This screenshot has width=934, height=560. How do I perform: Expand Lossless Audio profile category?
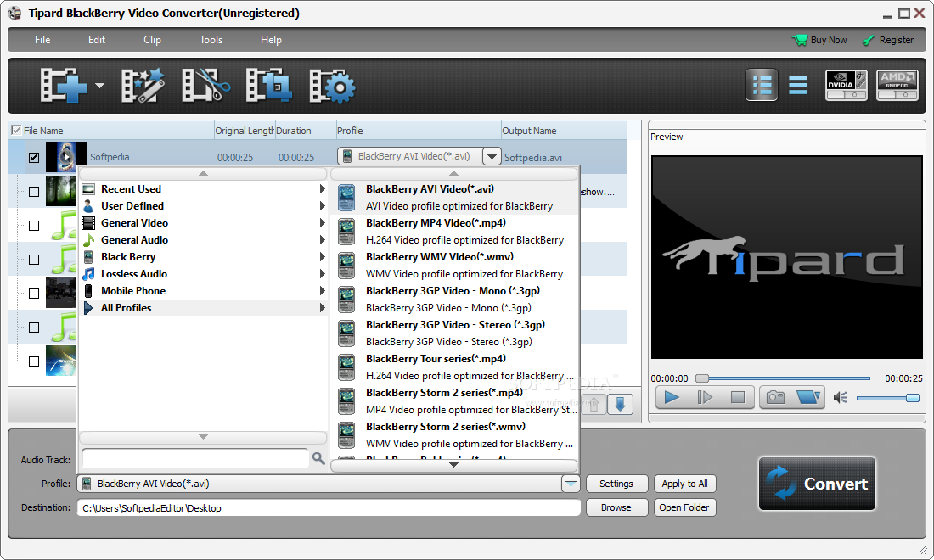pos(203,274)
